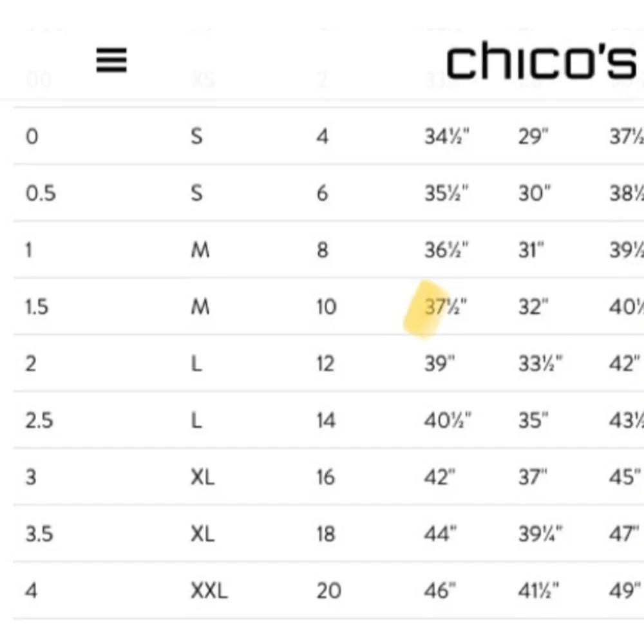Click the 40½" bust measurement
644x644 pixels.
[x=448, y=420]
